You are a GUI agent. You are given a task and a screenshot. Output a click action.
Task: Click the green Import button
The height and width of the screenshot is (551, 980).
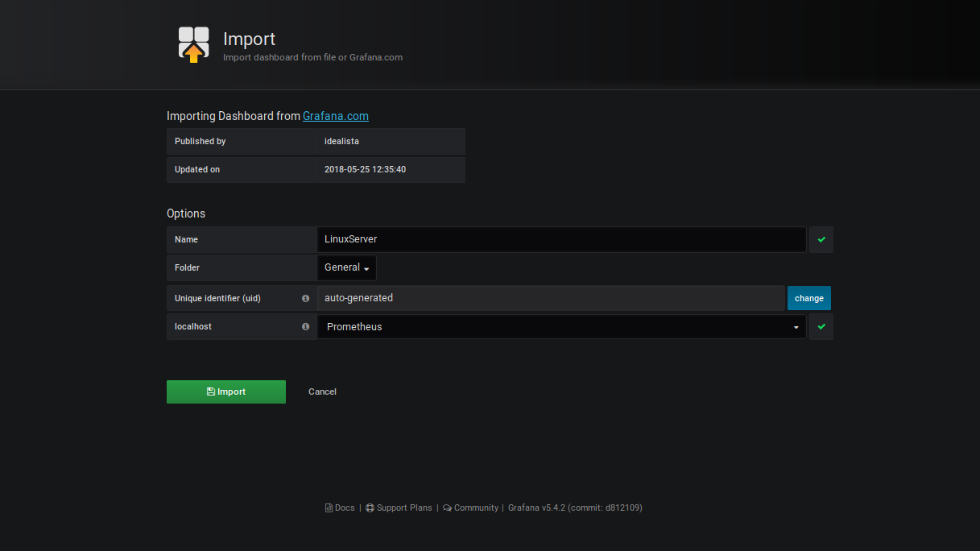pos(226,391)
